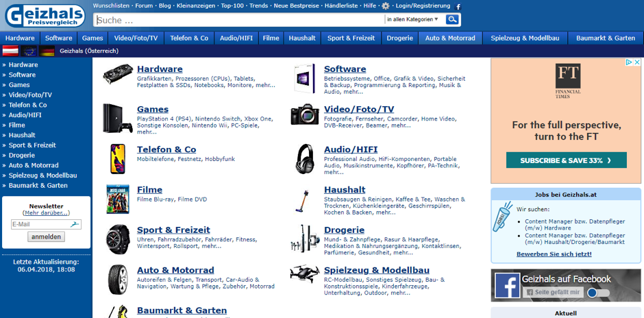
Task: Select Filme in the left sidebar
Action: click(17, 125)
